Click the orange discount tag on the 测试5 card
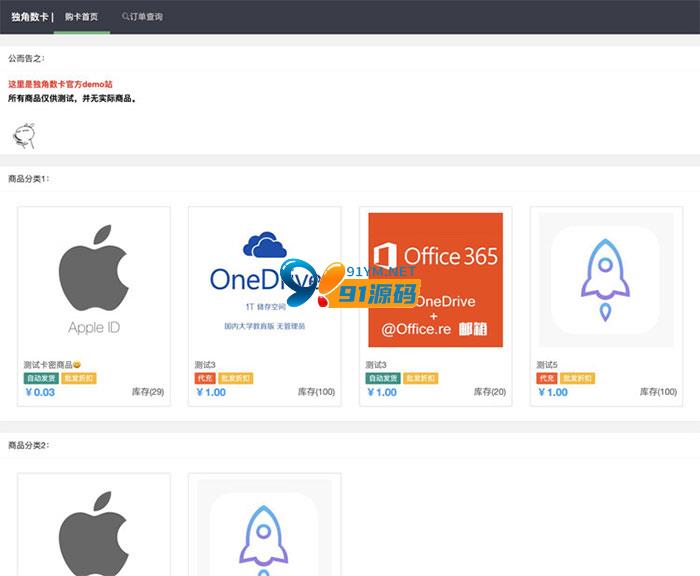This screenshot has width=700, height=576. (578, 378)
